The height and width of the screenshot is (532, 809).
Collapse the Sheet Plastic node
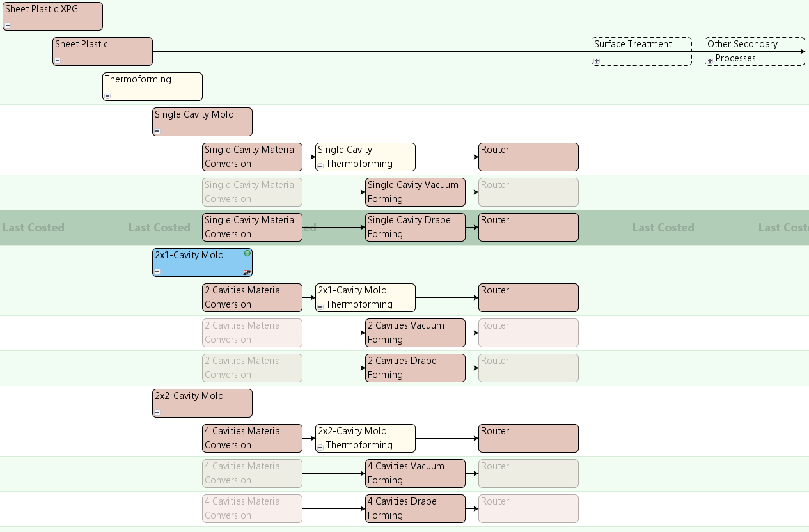58,61
